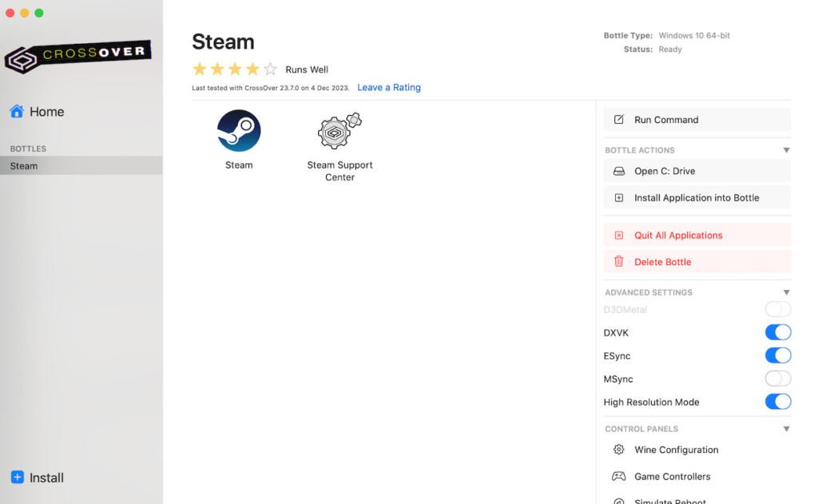Screen dimensions: 818x504
Task: Select the Steam bottle in sidebar
Action: (x=81, y=166)
